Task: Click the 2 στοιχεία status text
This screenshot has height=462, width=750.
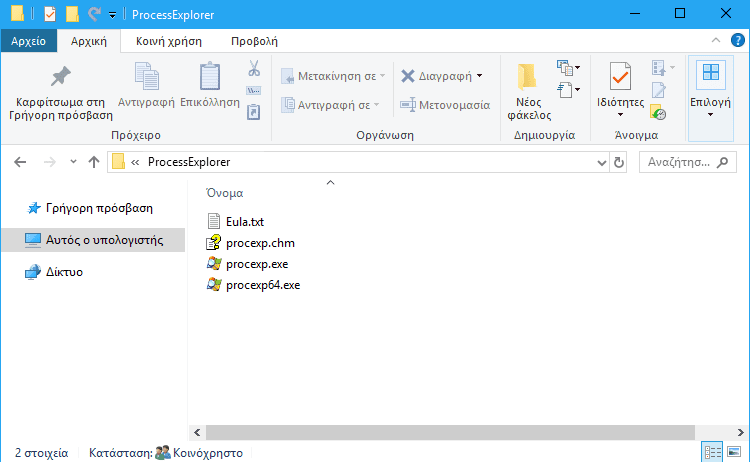Action: click(x=42, y=453)
